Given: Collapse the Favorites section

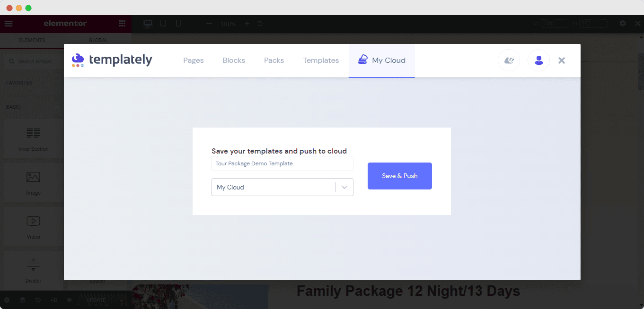Looking at the screenshot, I should [x=19, y=83].
